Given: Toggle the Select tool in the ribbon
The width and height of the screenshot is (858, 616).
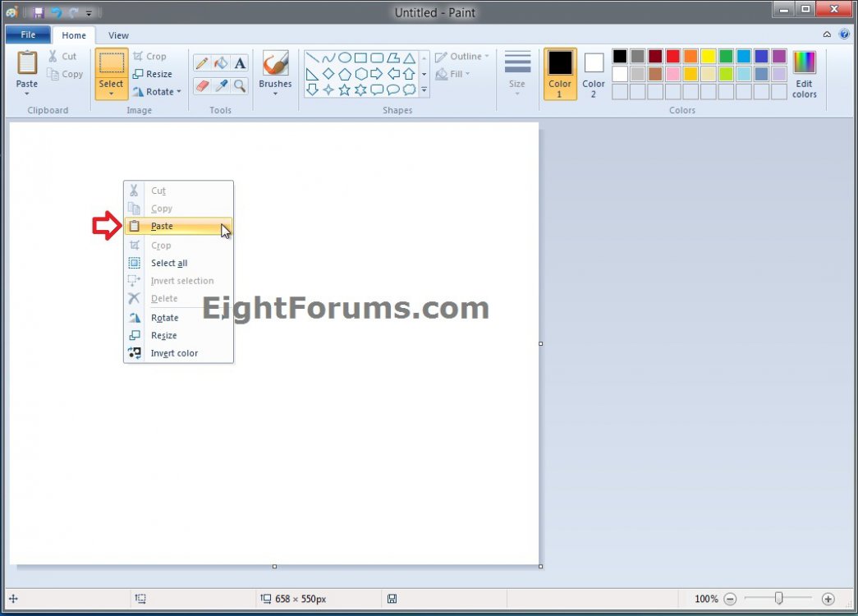Looking at the screenshot, I should pos(111,63).
